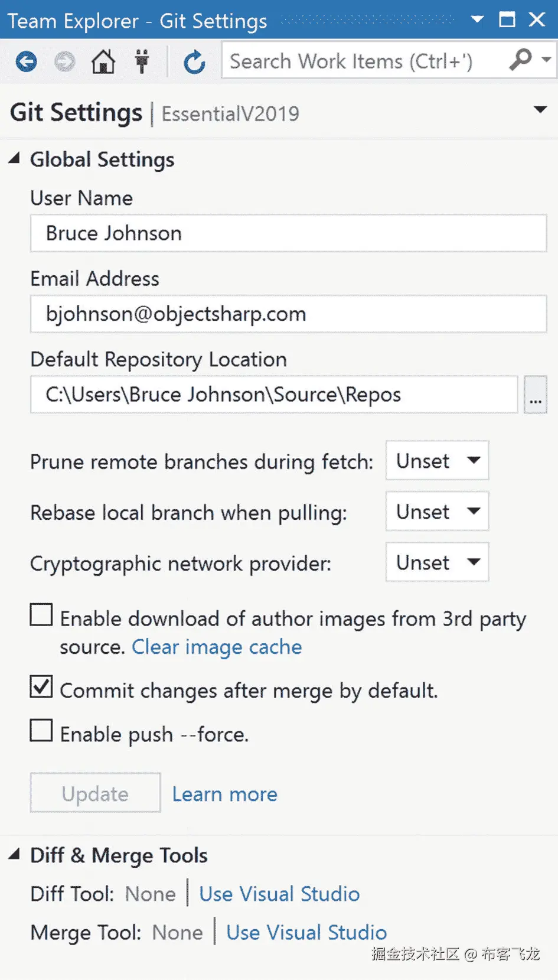Click the Clear image cache link
The width and height of the screenshot is (558, 980).
[x=217, y=647]
